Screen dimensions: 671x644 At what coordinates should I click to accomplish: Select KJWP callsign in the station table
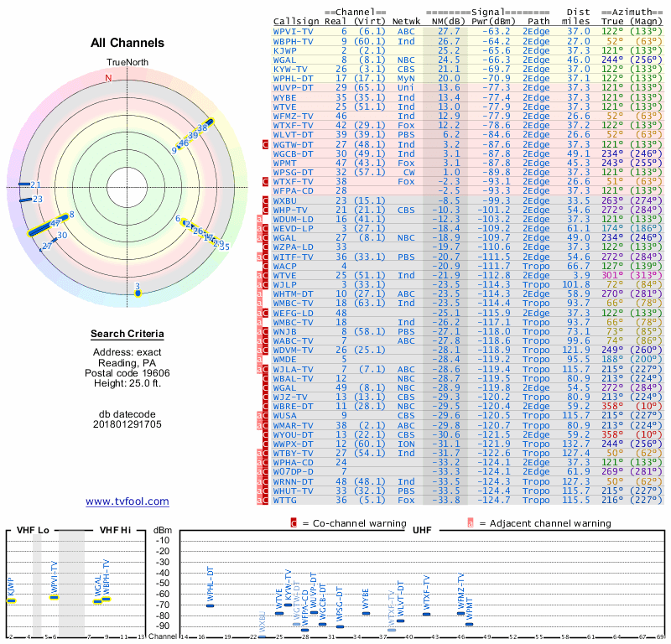click(284, 50)
